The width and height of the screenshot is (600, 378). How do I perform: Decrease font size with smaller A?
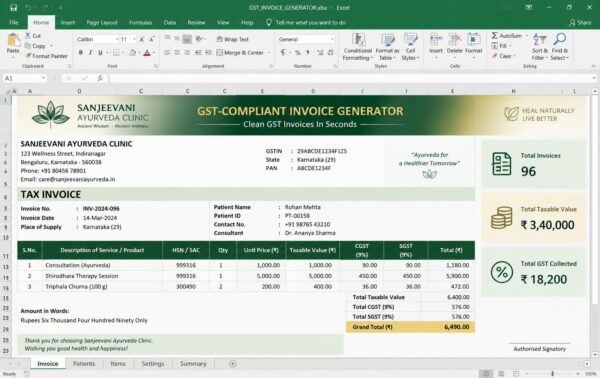coord(152,39)
